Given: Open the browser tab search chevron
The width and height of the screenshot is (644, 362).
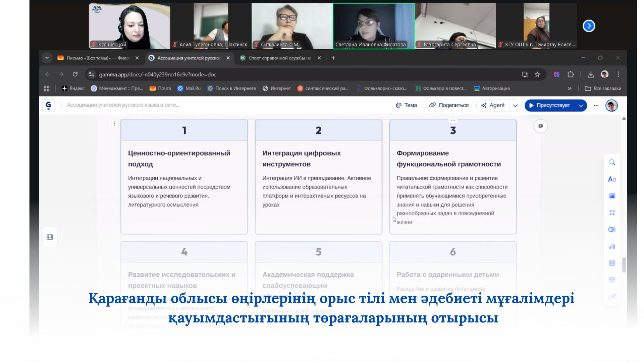Looking at the screenshot, I should pyautogui.click(x=47, y=58).
